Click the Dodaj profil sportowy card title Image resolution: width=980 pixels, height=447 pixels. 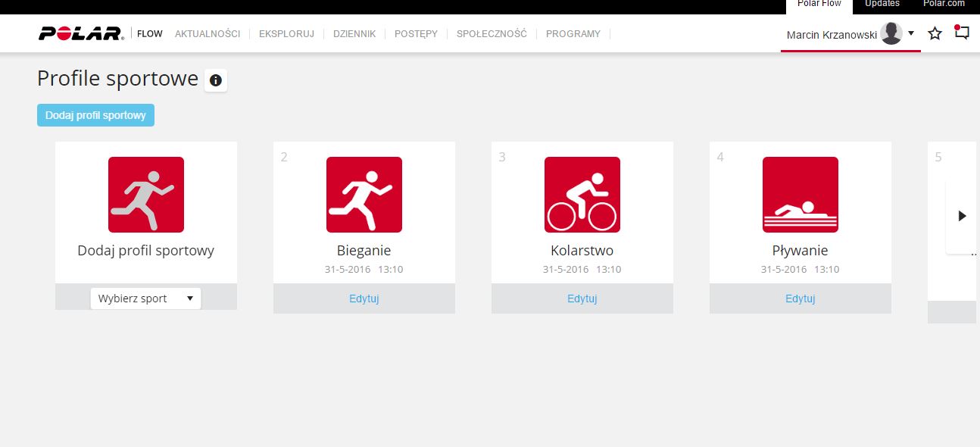(x=146, y=251)
